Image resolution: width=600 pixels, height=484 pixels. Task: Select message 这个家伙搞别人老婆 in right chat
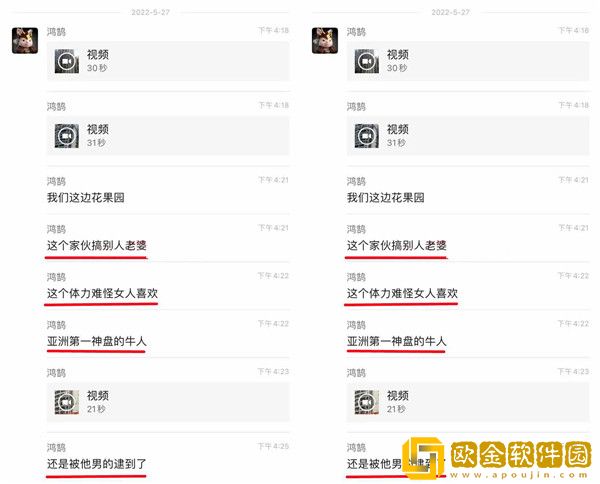397,246
